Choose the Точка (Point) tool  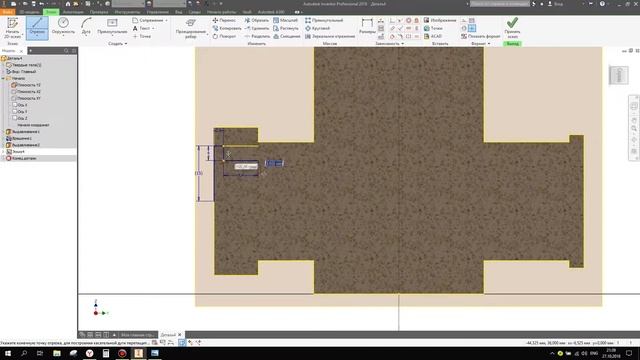coord(142,36)
